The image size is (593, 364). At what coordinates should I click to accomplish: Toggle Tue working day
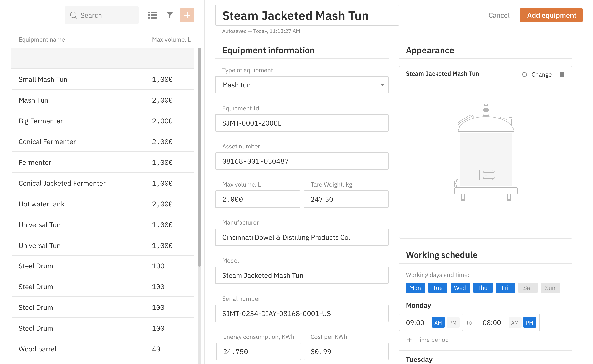point(438,288)
